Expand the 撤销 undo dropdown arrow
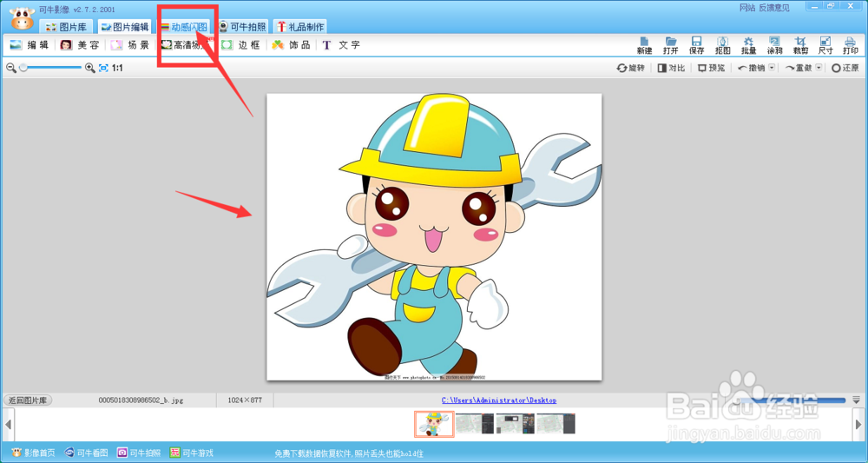 tap(773, 68)
